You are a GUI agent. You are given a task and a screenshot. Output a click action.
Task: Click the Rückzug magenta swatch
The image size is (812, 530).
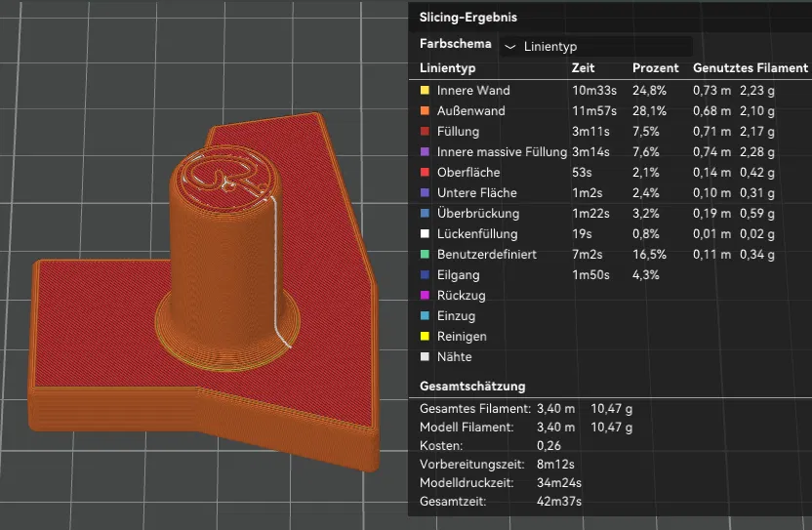425,296
